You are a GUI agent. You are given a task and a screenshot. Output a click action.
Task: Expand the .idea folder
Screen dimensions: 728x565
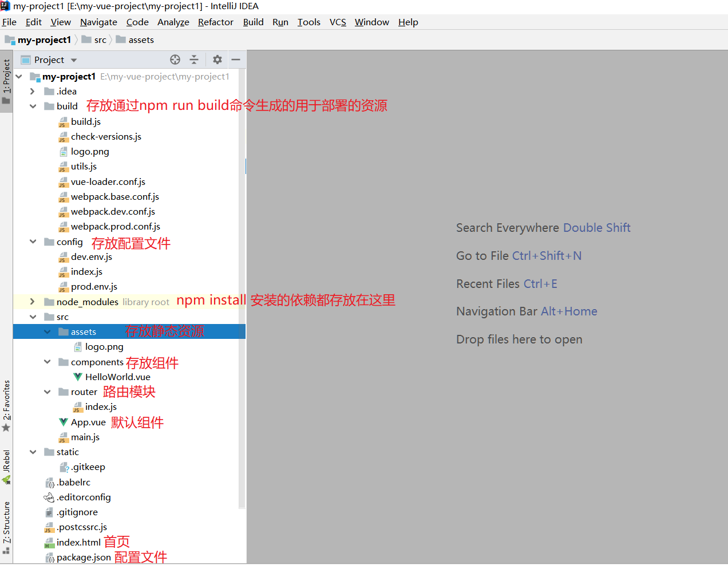pyautogui.click(x=33, y=92)
